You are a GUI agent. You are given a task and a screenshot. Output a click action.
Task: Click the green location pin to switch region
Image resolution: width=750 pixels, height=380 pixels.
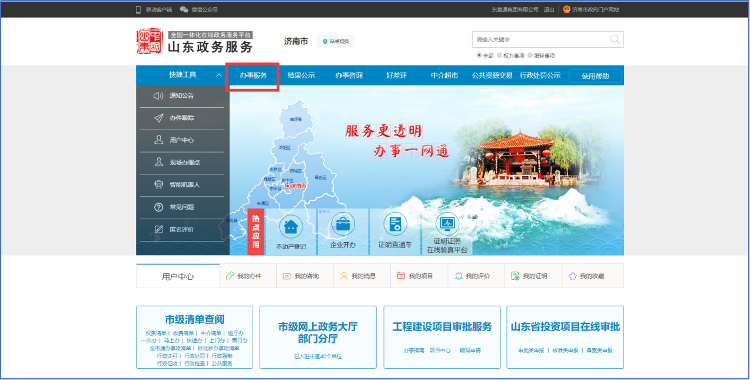coord(325,42)
